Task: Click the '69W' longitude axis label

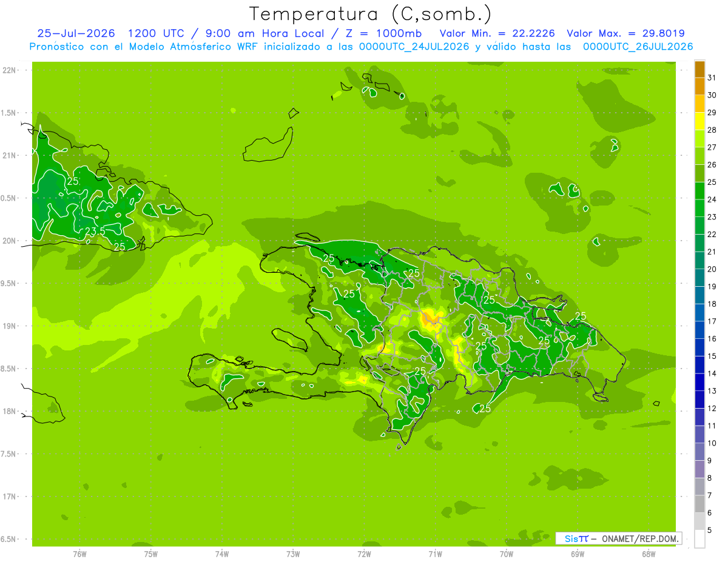Action: (x=578, y=554)
